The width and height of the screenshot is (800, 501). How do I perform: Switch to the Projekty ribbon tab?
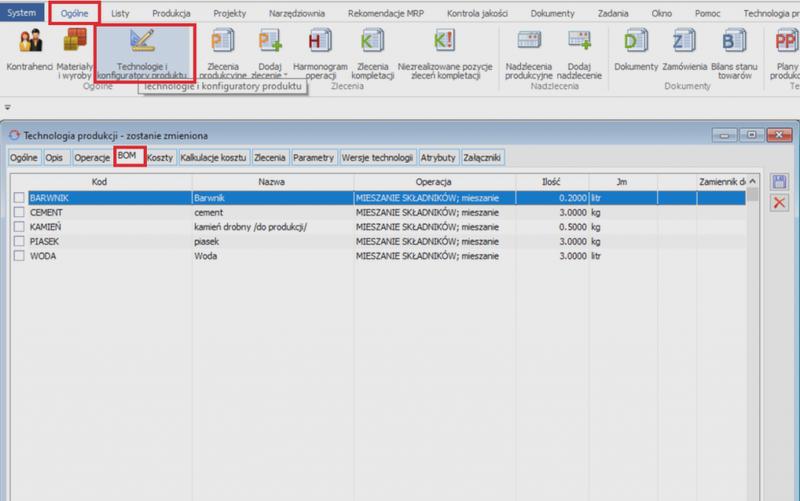230,13
